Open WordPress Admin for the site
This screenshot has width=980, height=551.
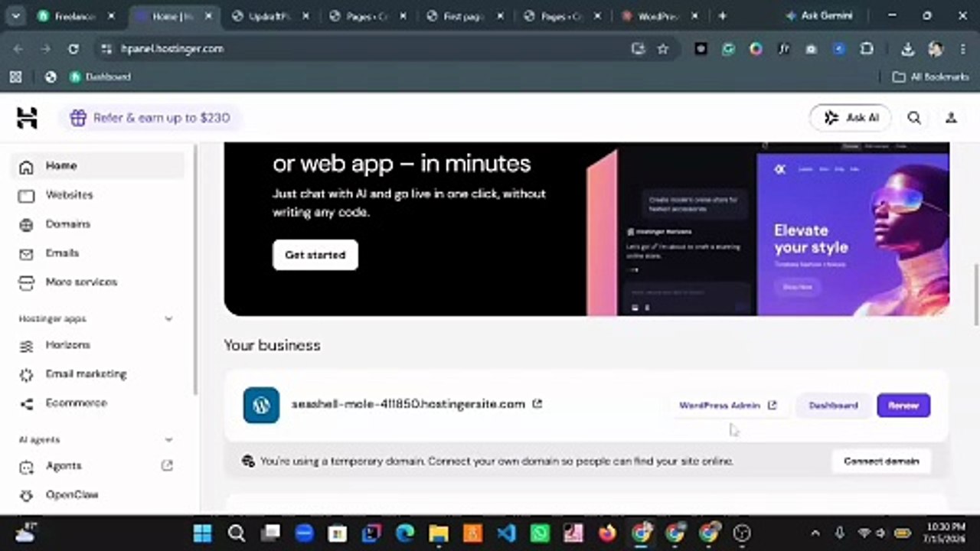pos(728,406)
